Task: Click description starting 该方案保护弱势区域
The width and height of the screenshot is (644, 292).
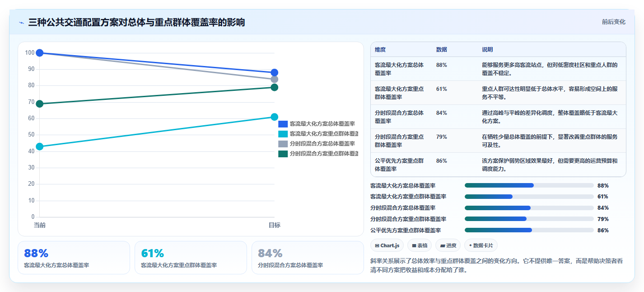Action: pos(550,165)
